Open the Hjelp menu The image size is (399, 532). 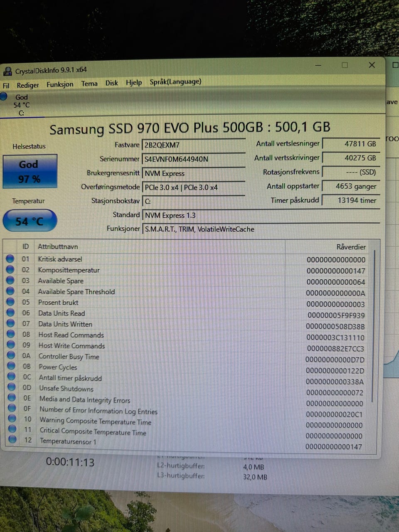134,83
